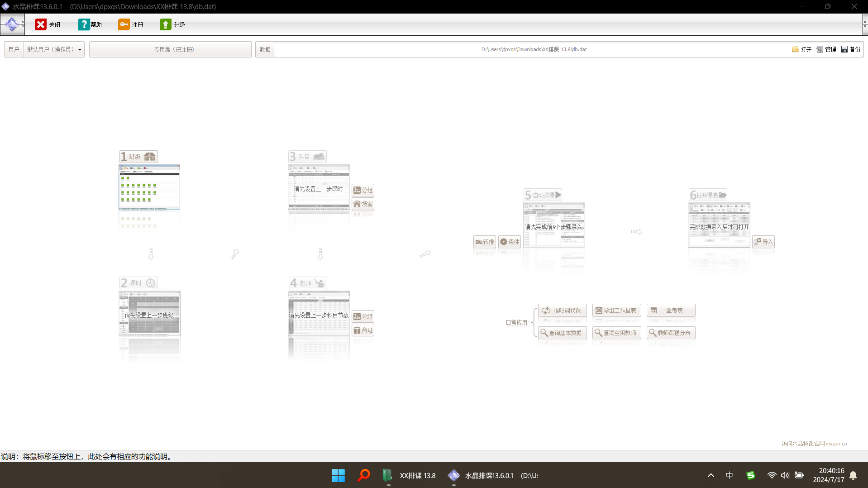The image size is (868, 488).
Task: Open the Exam invigilation table (监考表)
Action: [671, 311]
